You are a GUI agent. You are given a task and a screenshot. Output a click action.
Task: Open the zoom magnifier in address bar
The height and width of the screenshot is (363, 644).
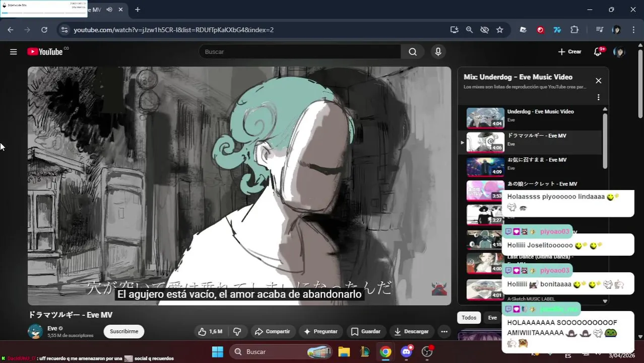click(469, 30)
